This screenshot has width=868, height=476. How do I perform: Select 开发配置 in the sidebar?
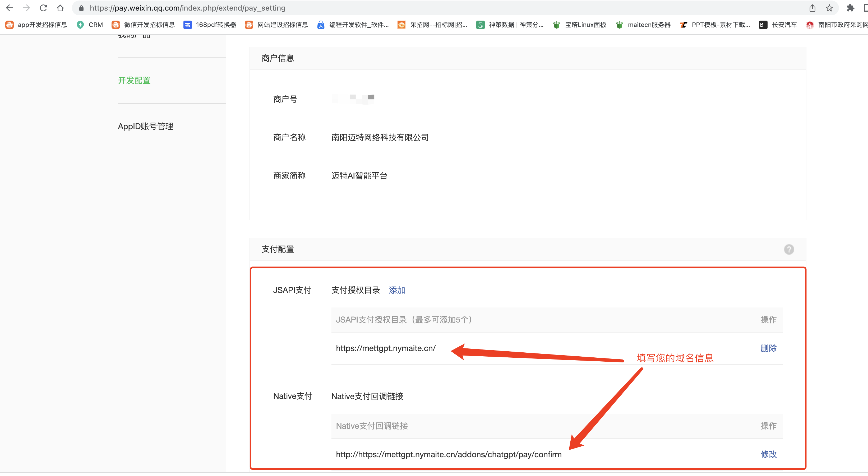(134, 80)
